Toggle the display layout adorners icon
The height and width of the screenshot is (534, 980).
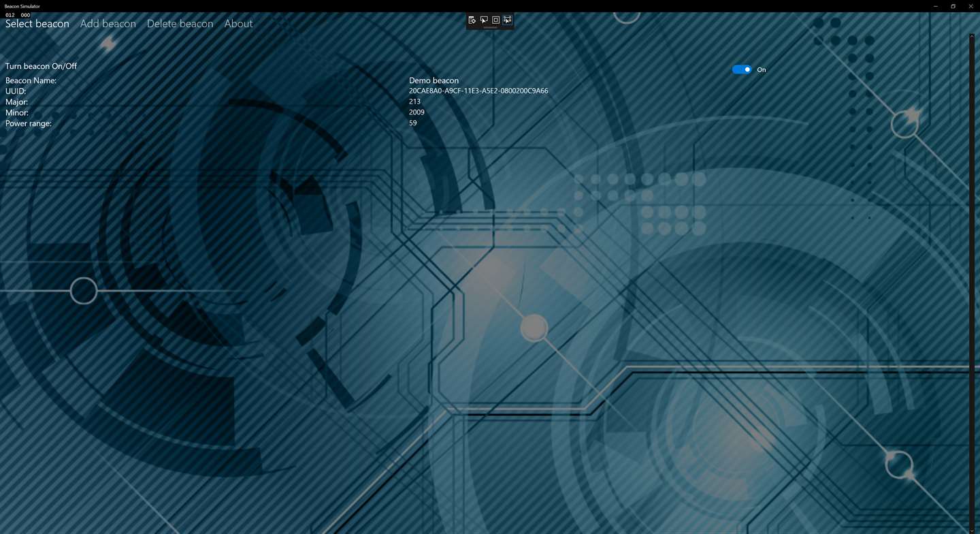pos(495,20)
